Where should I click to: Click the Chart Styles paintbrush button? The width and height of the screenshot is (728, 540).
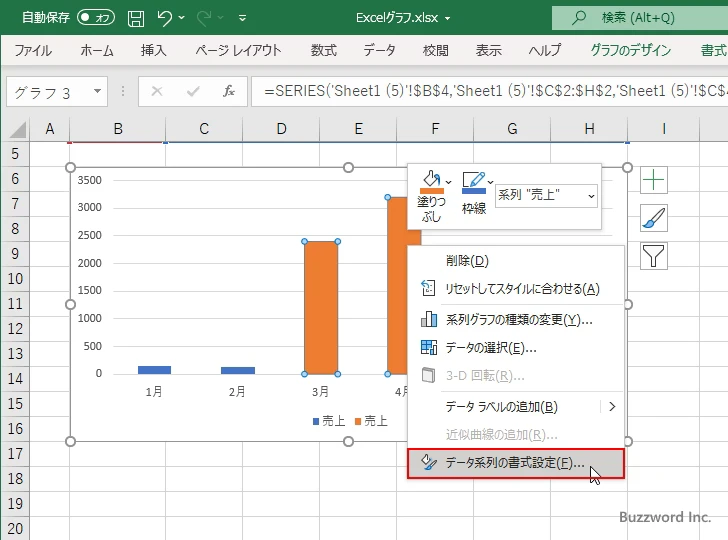(x=654, y=218)
